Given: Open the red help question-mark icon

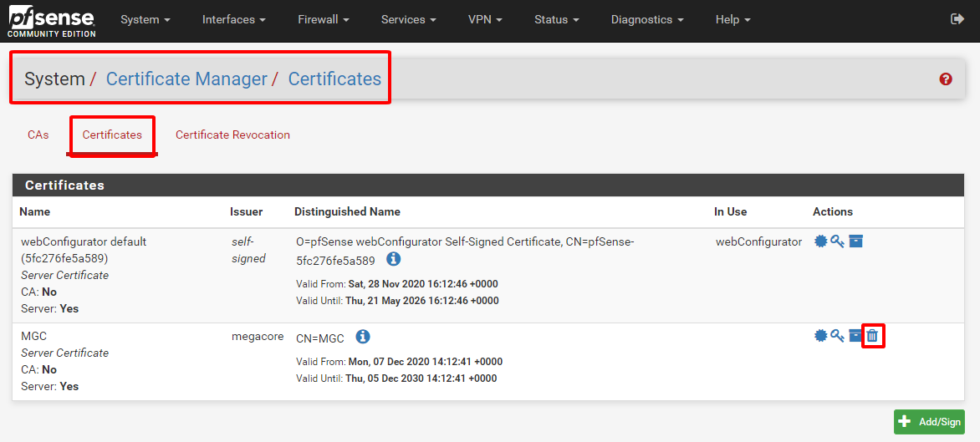Looking at the screenshot, I should tap(946, 79).
